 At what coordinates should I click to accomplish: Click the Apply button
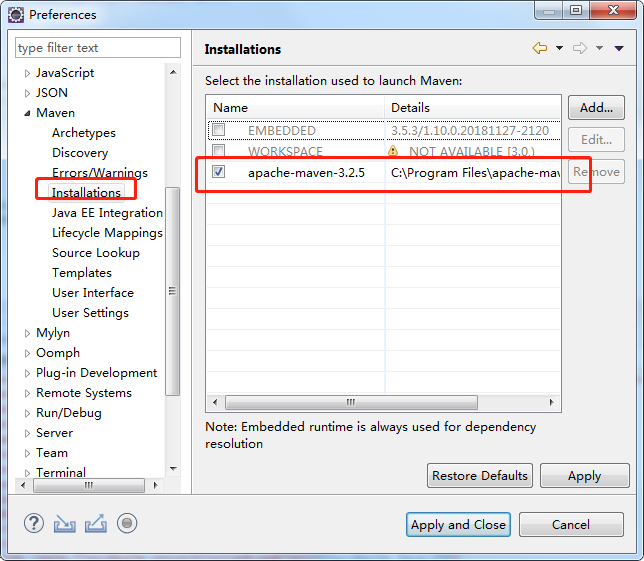[x=584, y=476]
